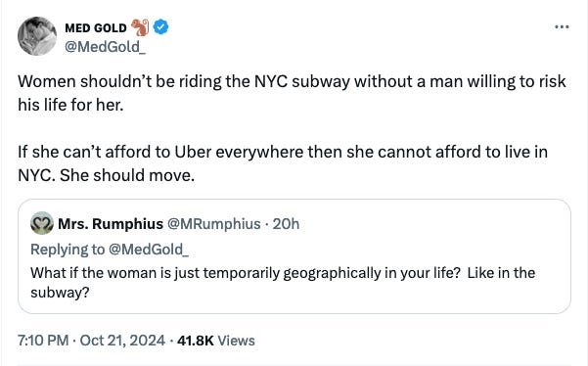
Task: Open Mrs. Rumphius display name in quote
Action: tap(111, 224)
